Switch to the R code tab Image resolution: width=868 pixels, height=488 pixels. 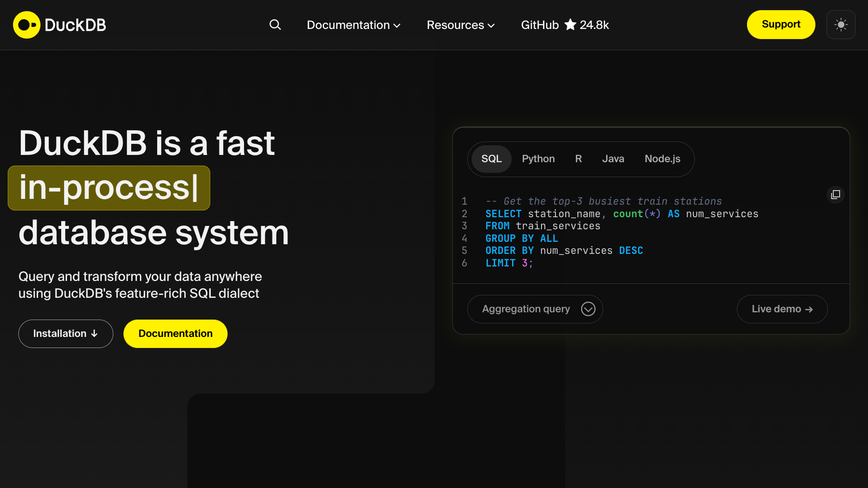(x=578, y=159)
